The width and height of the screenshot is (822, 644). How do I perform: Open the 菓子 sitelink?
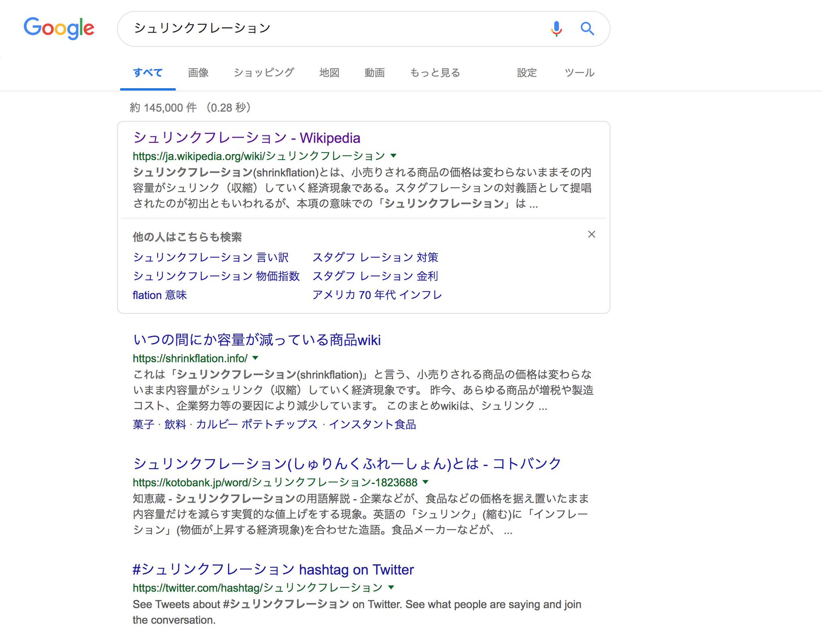(x=144, y=424)
